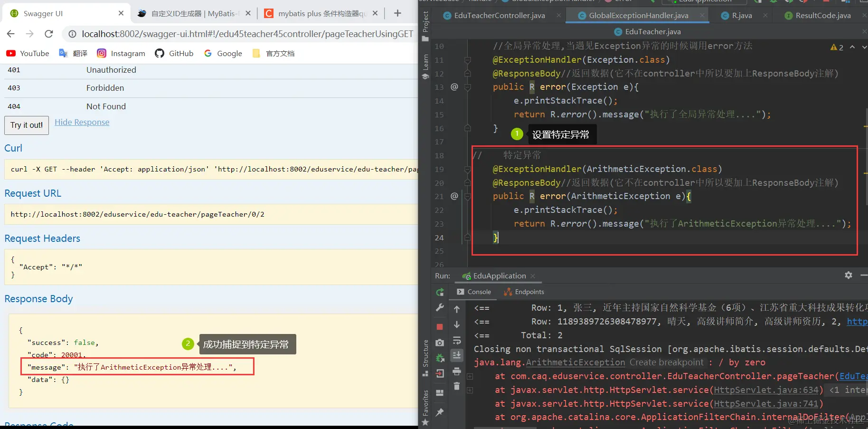868x429 pixels.
Task: Collapse the code fold at line 11
Action: (468, 60)
